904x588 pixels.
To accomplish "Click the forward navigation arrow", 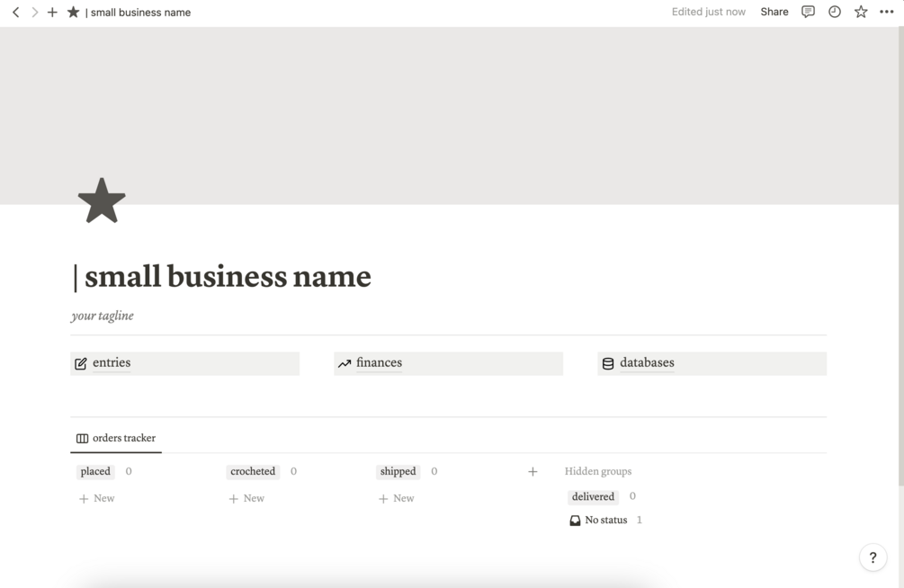I will (34, 13).
